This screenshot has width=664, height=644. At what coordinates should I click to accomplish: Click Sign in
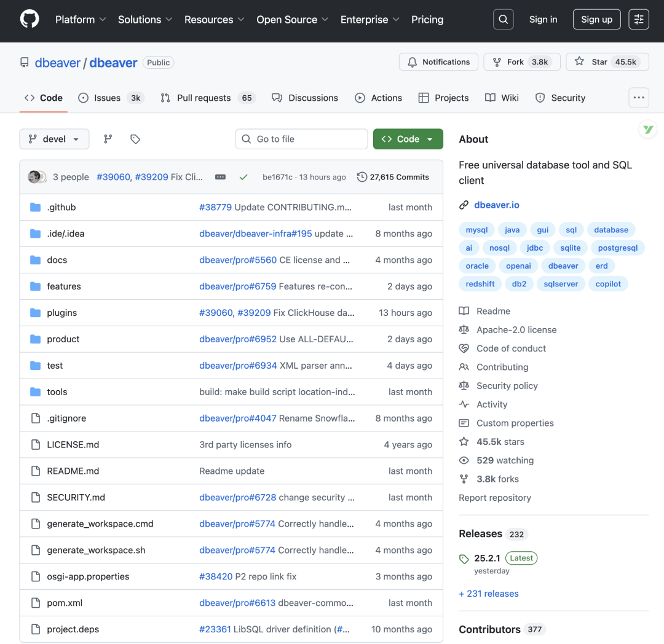pyautogui.click(x=543, y=20)
